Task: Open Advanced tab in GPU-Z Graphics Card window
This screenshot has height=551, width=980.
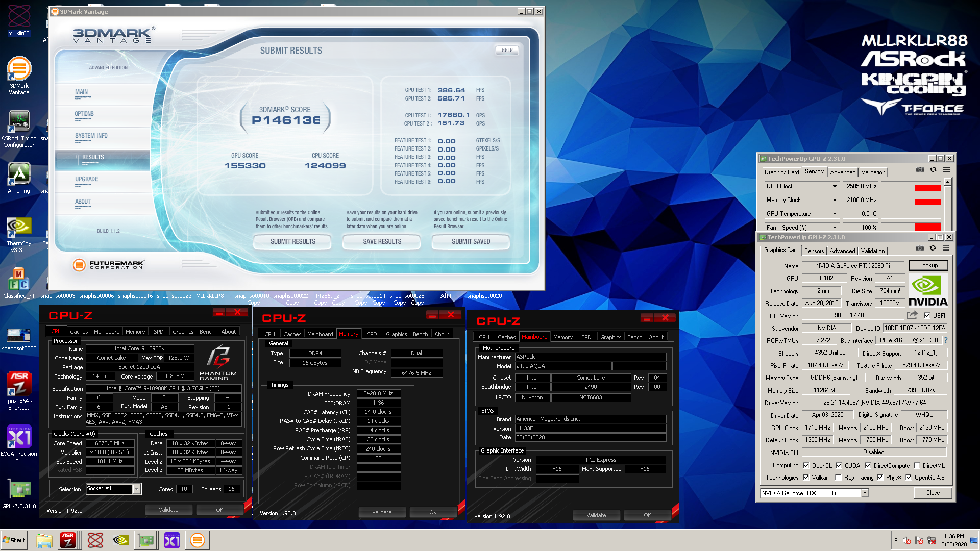Action: [x=842, y=251]
